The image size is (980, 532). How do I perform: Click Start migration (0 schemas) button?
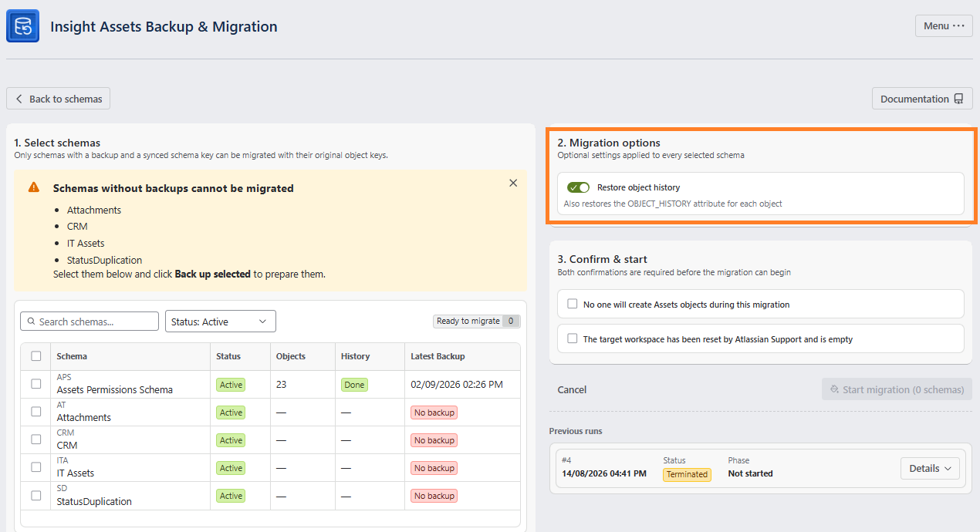[x=897, y=389]
